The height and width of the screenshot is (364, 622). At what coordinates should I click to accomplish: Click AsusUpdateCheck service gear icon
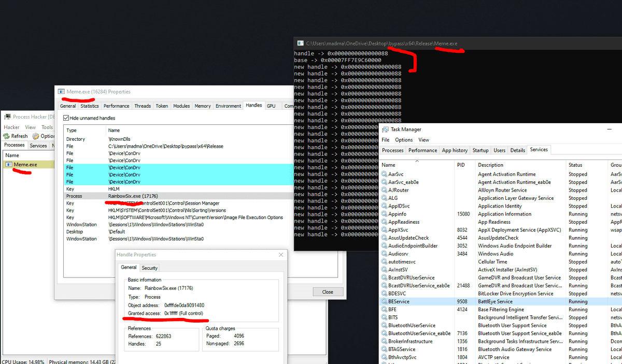pyautogui.click(x=384, y=238)
